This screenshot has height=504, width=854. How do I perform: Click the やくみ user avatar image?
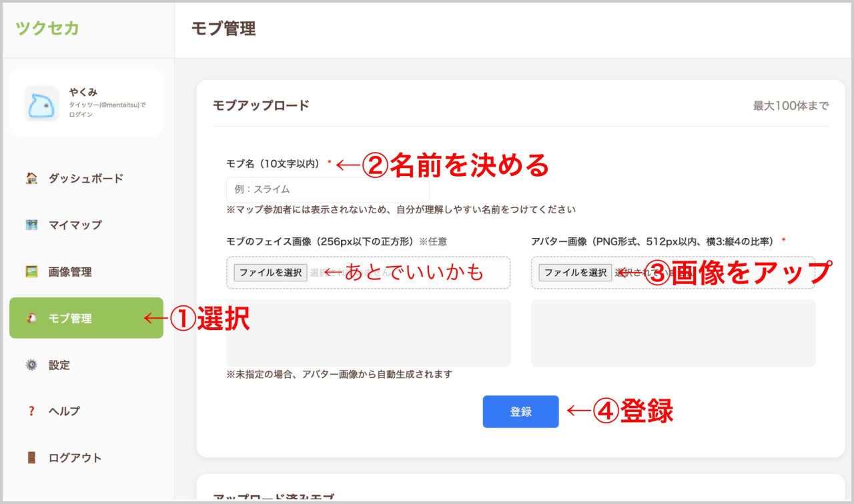[x=41, y=103]
